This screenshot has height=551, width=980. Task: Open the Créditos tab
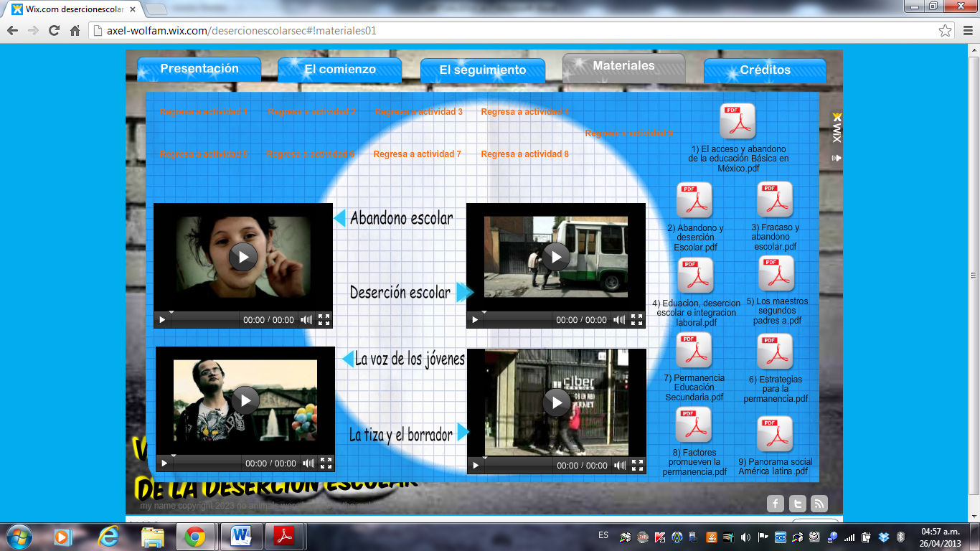765,70
